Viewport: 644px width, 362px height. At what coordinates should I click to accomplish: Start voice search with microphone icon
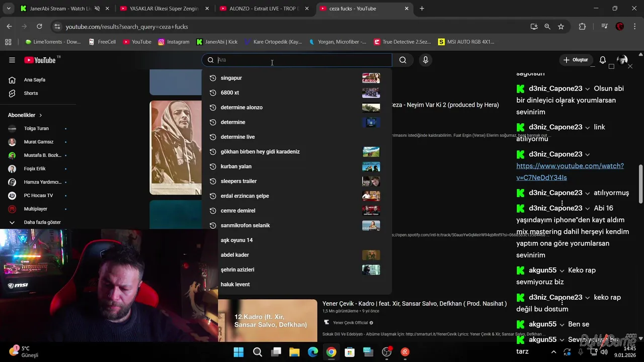click(x=426, y=60)
